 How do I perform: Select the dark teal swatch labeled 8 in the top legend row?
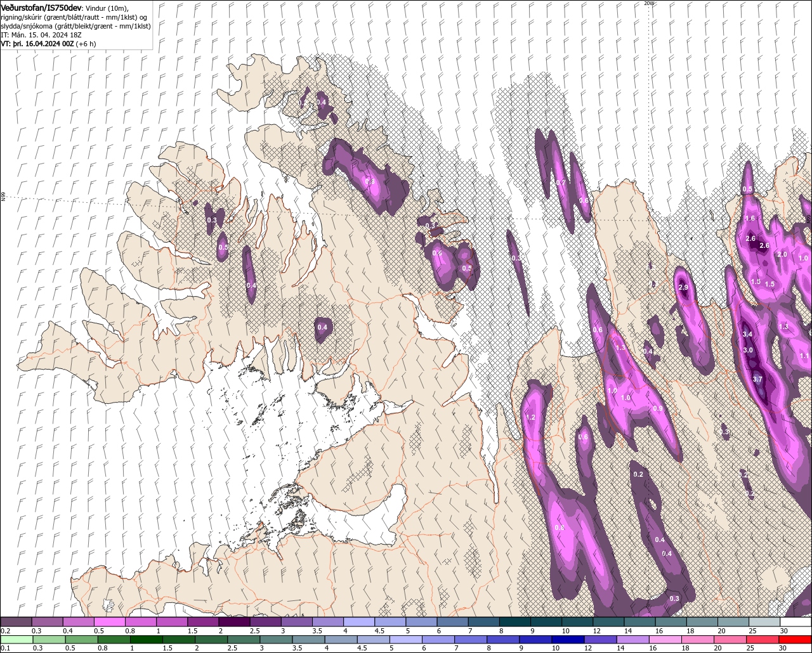(515, 622)
